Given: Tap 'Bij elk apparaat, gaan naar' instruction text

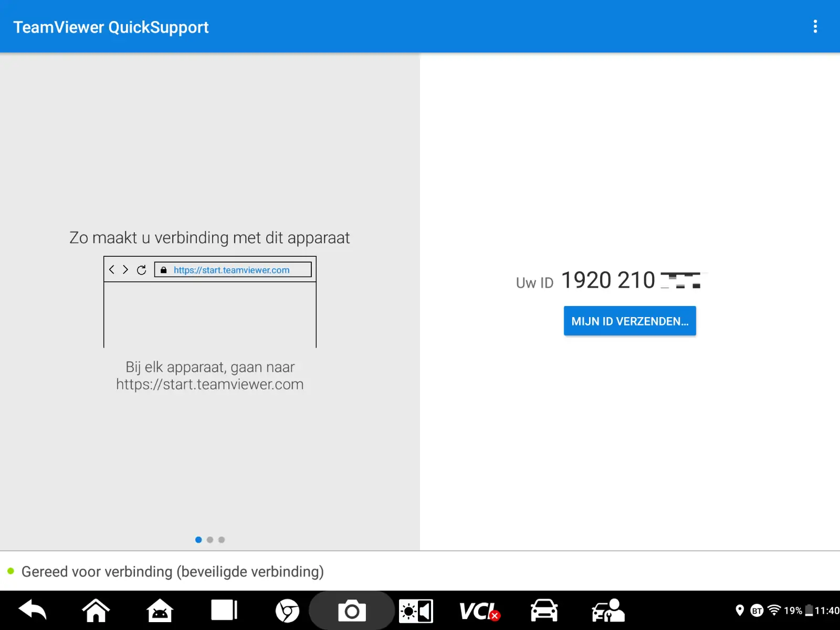Looking at the screenshot, I should click(210, 366).
